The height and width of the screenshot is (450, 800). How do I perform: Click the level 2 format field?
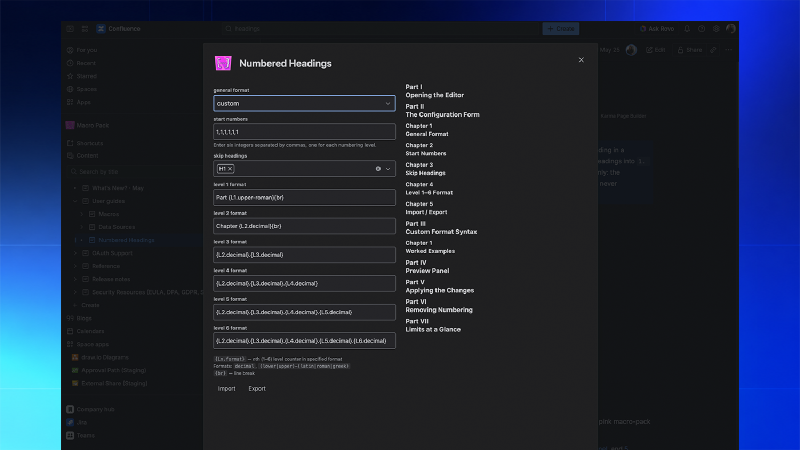(x=304, y=226)
